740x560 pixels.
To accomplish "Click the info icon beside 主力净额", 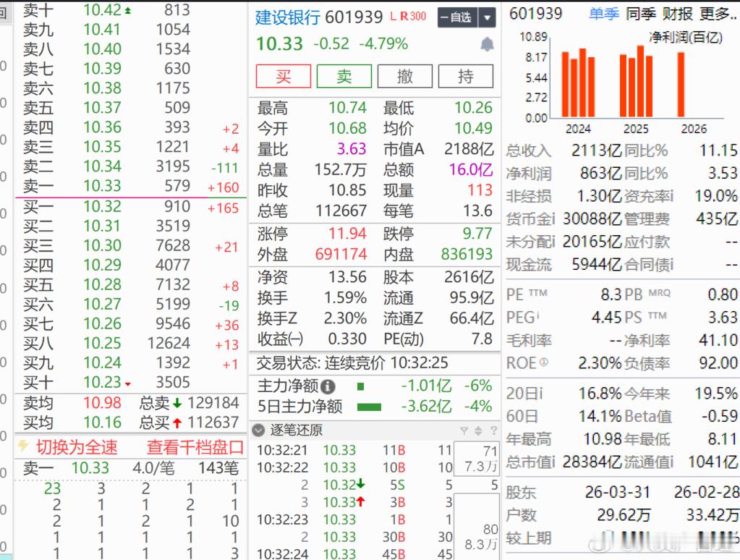I will 328,386.
